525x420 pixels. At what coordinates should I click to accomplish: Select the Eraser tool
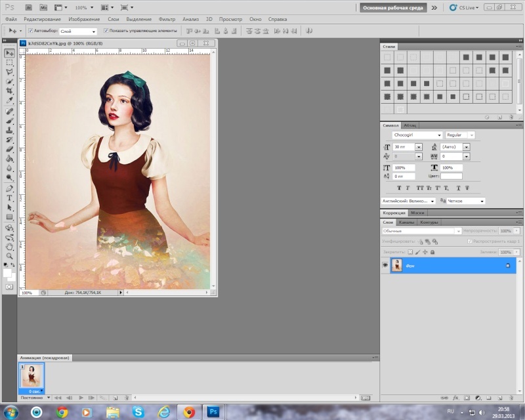click(x=9, y=149)
